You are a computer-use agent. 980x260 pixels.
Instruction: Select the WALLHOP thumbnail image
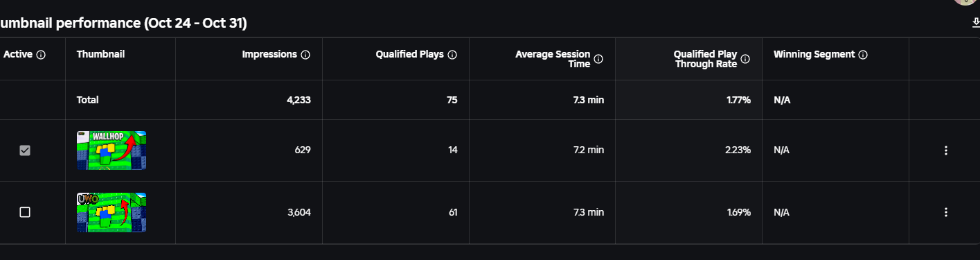pos(112,150)
